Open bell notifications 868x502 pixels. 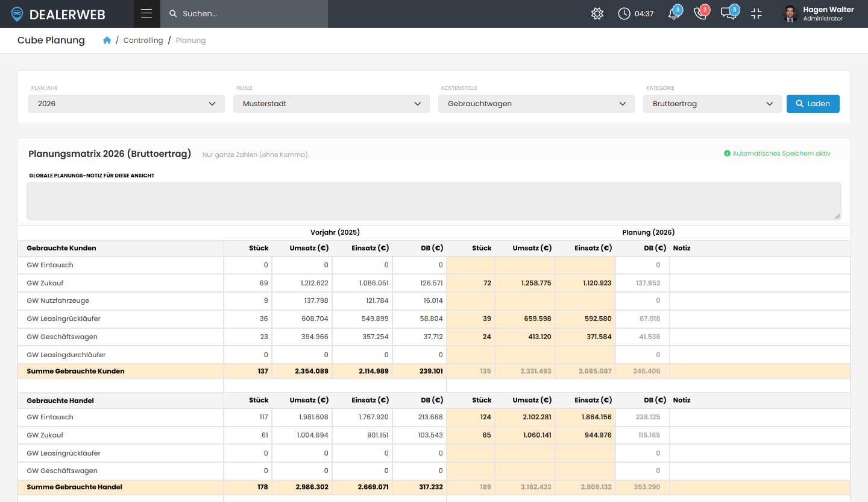(675, 13)
